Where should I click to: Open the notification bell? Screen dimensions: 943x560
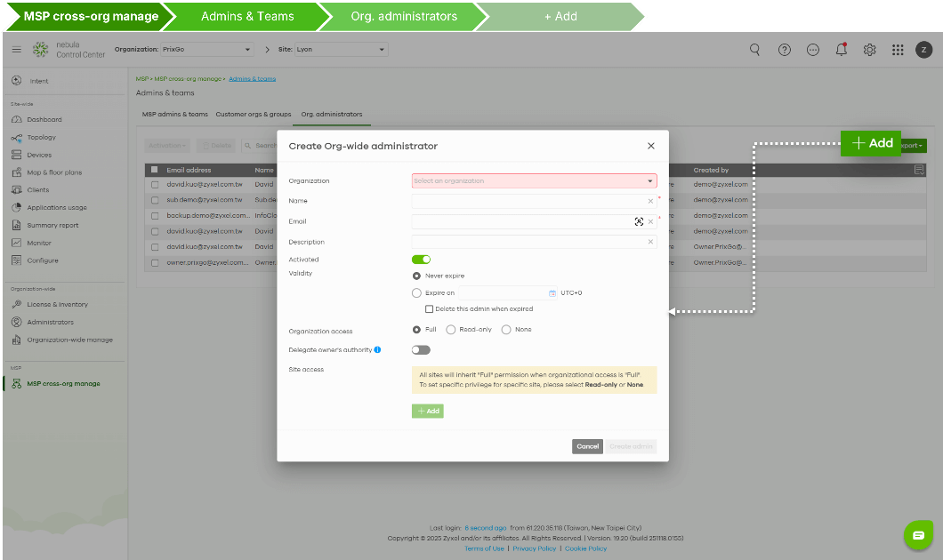tap(841, 50)
